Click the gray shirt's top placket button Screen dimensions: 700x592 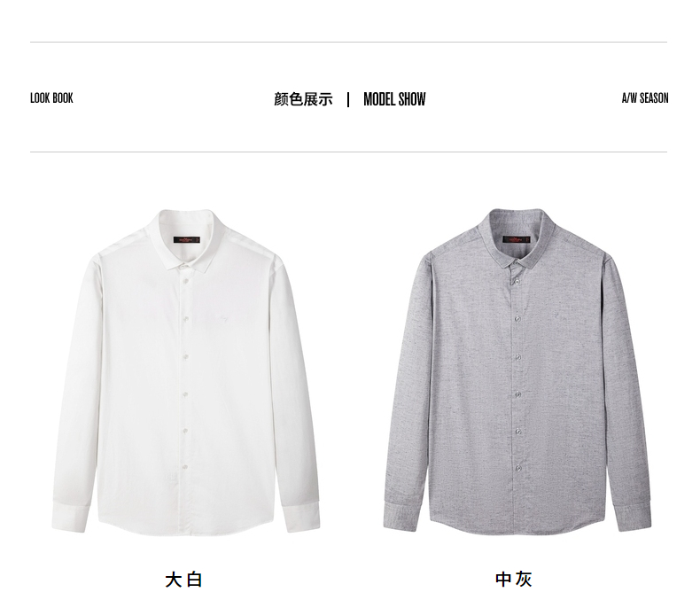[517, 282]
